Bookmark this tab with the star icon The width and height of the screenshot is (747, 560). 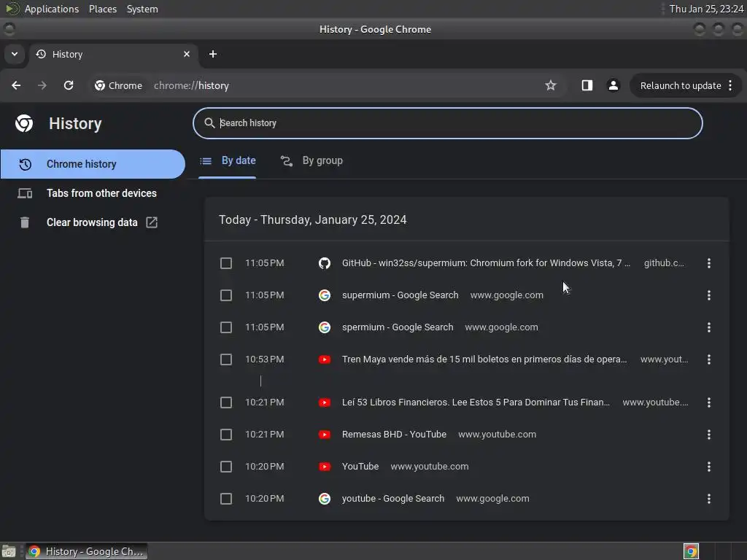551,85
